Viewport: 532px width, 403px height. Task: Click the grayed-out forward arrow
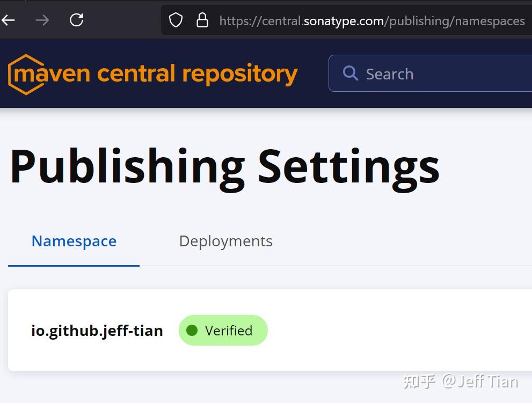click(42, 20)
